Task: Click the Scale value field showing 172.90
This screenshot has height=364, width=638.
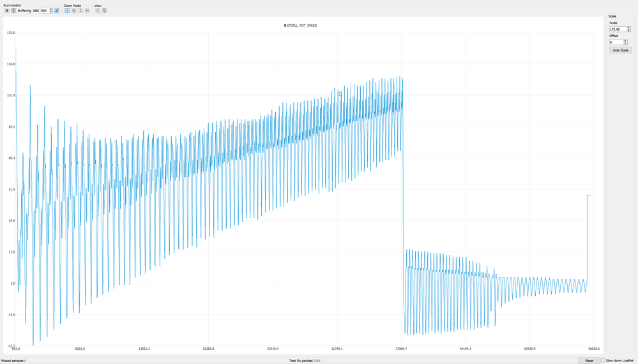Action: [618, 29]
